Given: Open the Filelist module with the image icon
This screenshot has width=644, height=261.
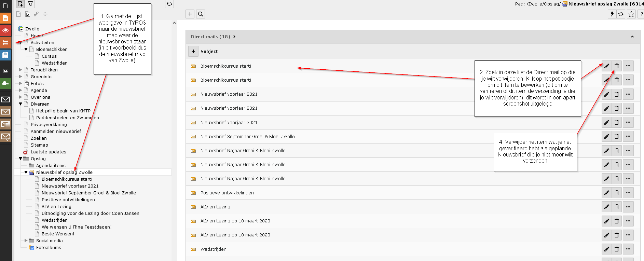Looking at the screenshot, I should (x=5, y=71).
